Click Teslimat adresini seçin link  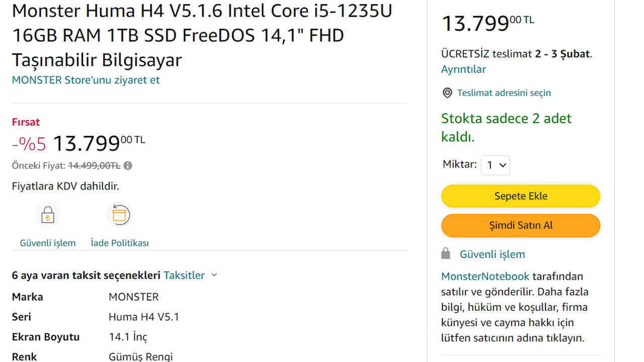(504, 93)
